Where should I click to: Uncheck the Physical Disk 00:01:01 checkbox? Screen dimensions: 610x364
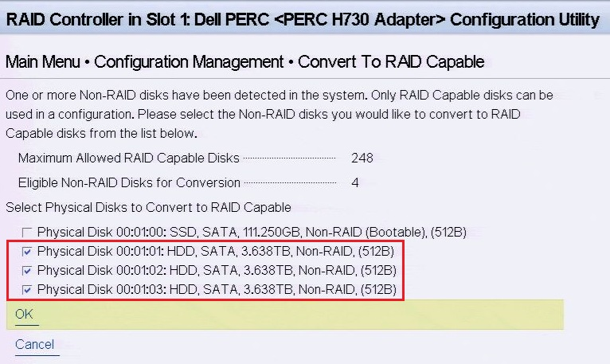pyautogui.click(x=29, y=252)
